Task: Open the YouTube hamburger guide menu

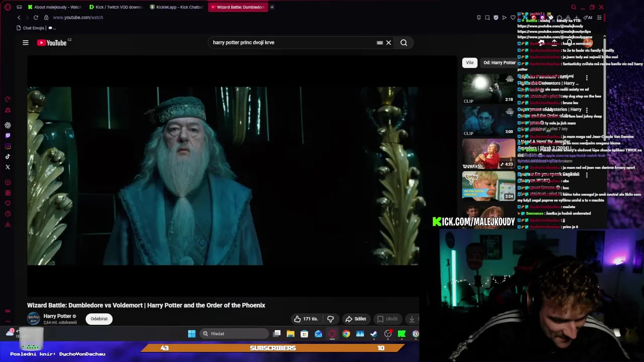Action: pyautogui.click(x=26, y=43)
